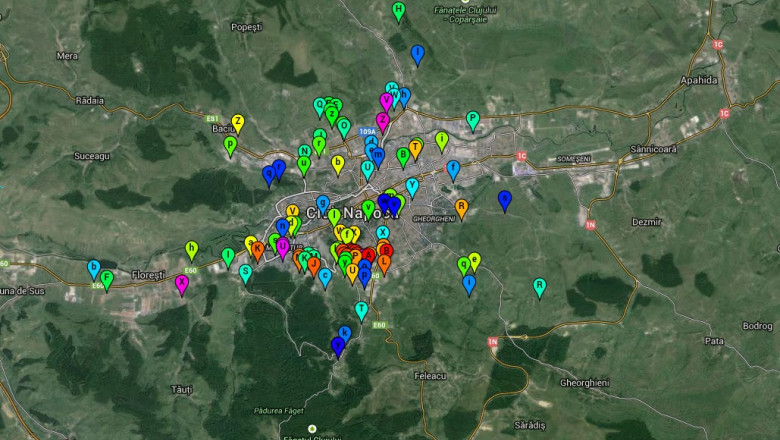Open the yellow V marker

coord(292,211)
